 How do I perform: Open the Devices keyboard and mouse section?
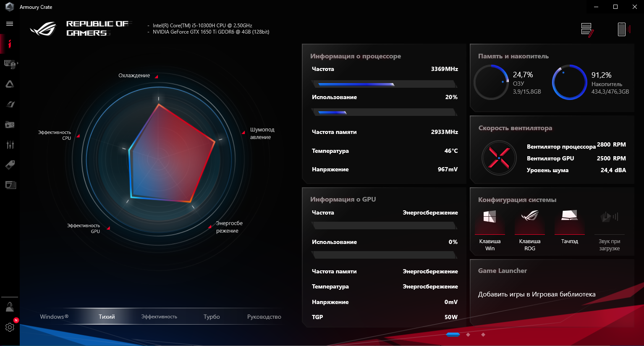pos(10,64)
